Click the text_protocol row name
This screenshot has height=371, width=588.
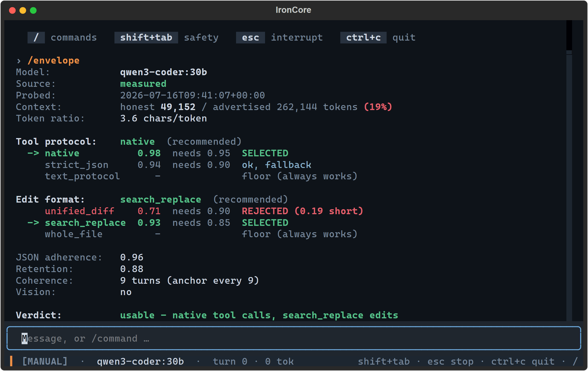83,176
